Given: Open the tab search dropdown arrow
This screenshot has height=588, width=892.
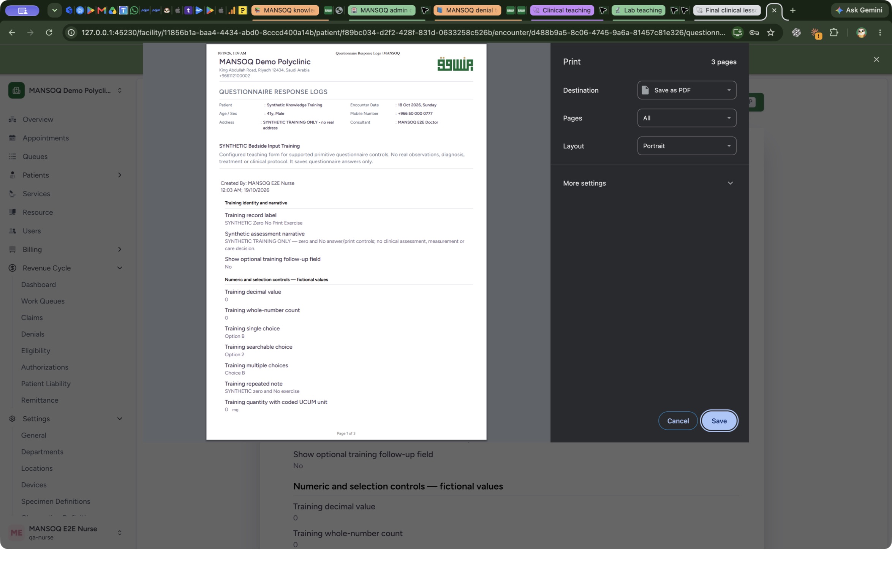Looking at the screenshot, I should [x=55, y=10].
